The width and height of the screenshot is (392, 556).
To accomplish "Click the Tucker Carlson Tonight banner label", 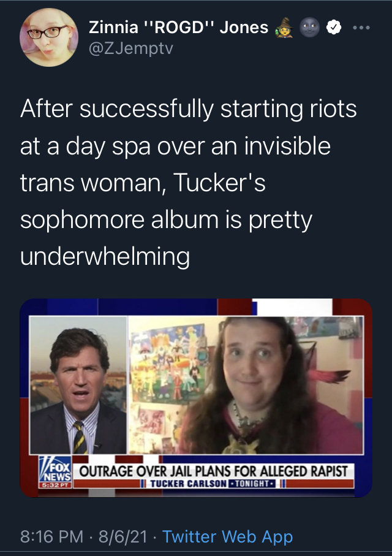I will (x=213, y=484).
